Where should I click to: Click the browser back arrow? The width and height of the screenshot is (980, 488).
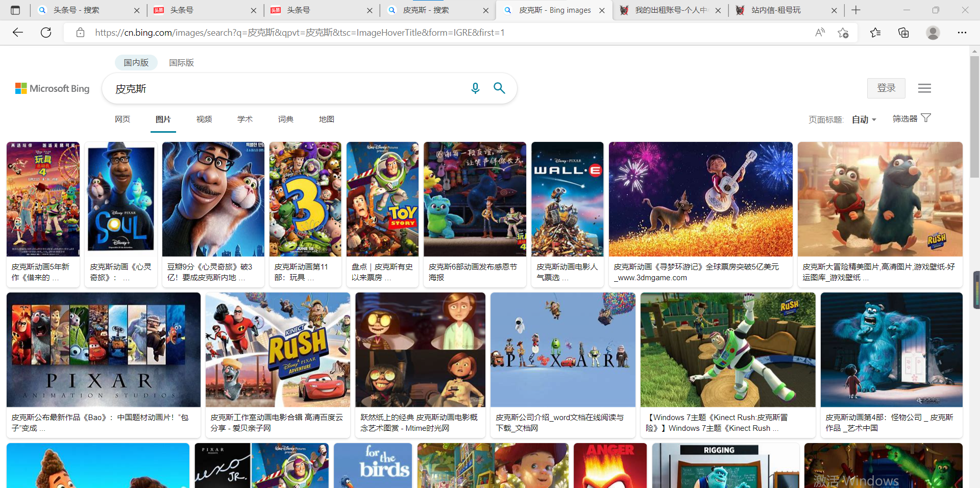click(x=18, y=33)
